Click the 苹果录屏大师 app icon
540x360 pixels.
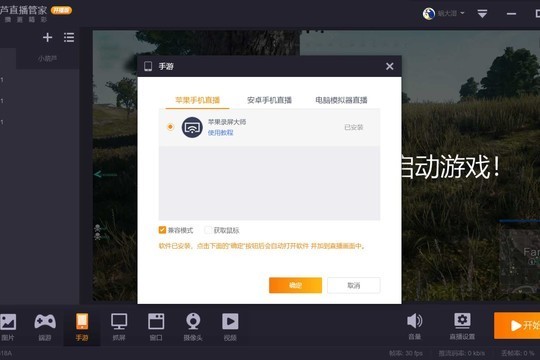[x=192, y=127]
